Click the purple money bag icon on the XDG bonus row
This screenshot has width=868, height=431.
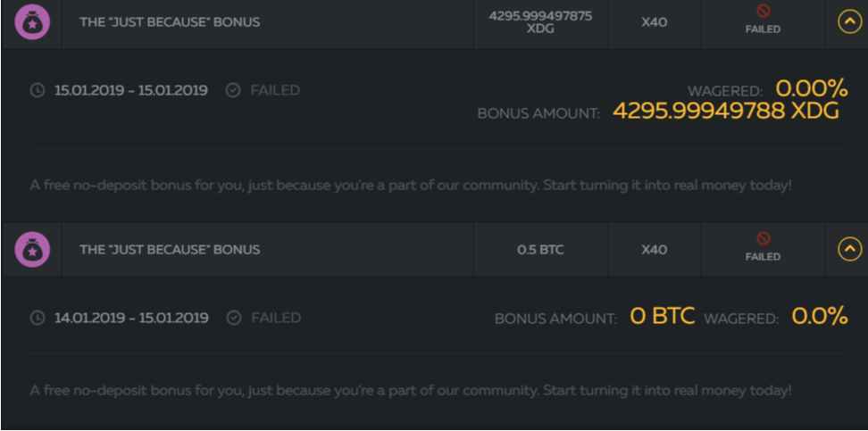[32, 22]
